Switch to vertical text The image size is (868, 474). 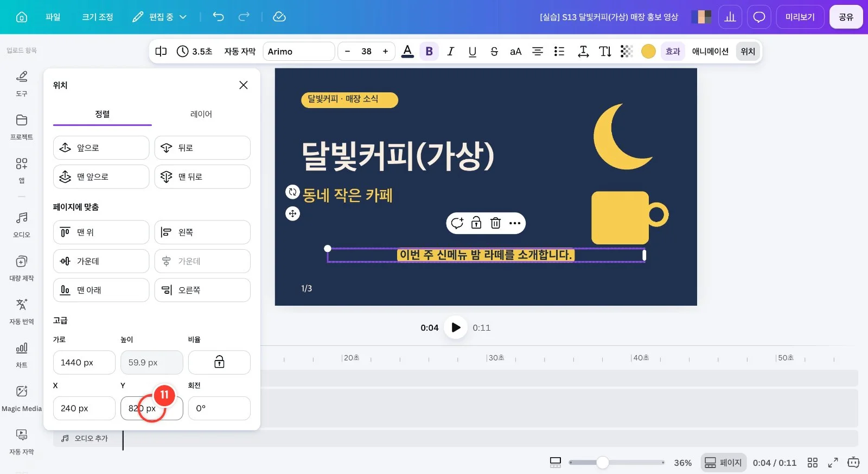[x=605, y=52]
